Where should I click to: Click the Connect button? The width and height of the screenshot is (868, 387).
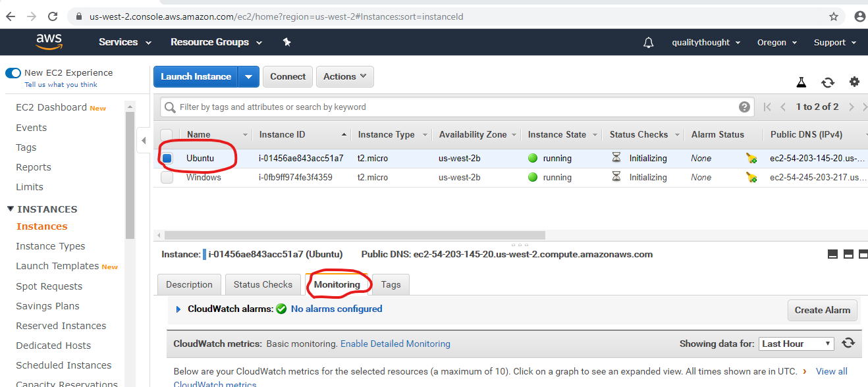click(288, 76)
